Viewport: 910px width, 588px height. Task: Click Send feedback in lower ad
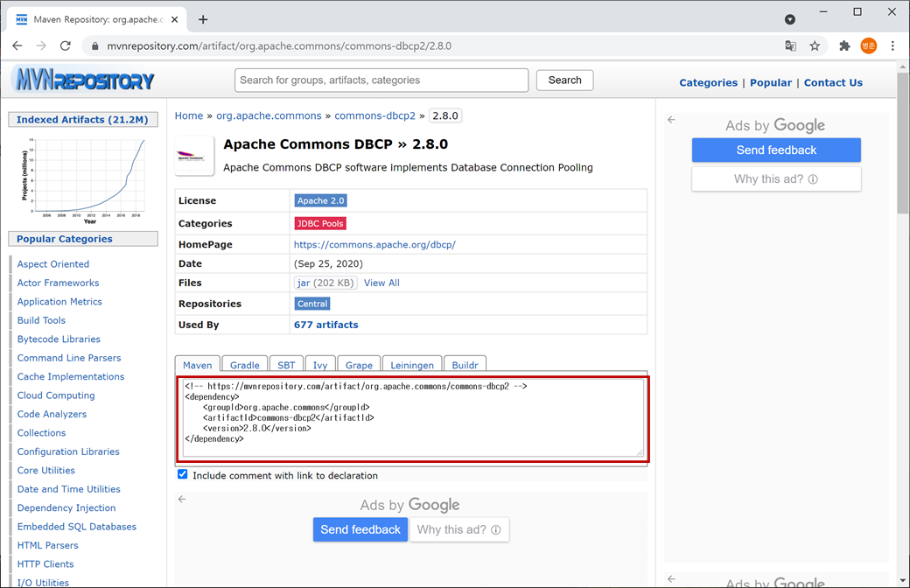tap(360, 529)
